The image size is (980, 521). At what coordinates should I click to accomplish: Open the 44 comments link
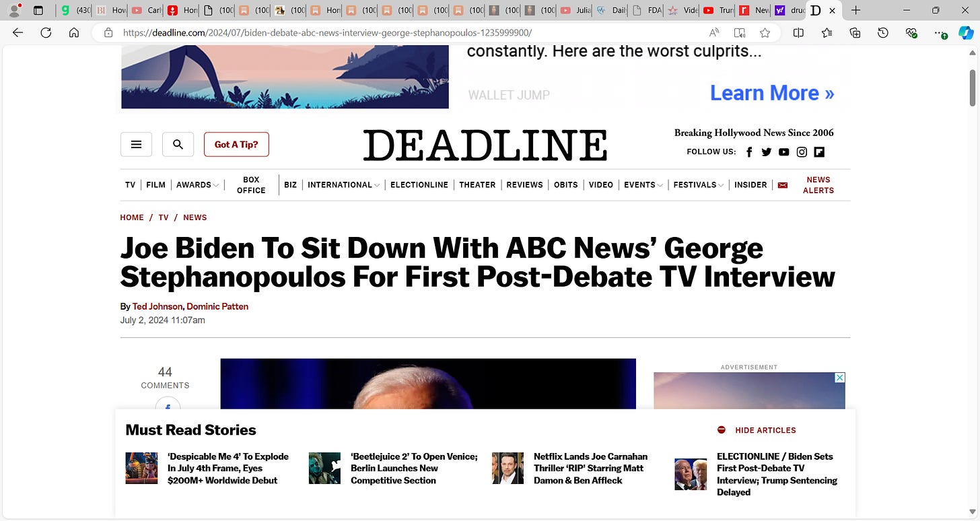coord(165,378)
